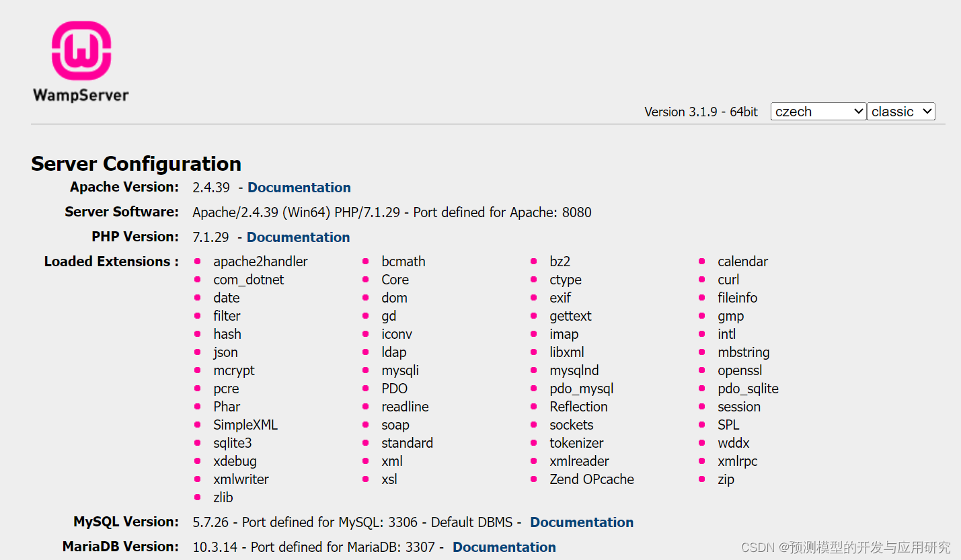
Task: Click the 'sockets' extension
Action: 571,425
